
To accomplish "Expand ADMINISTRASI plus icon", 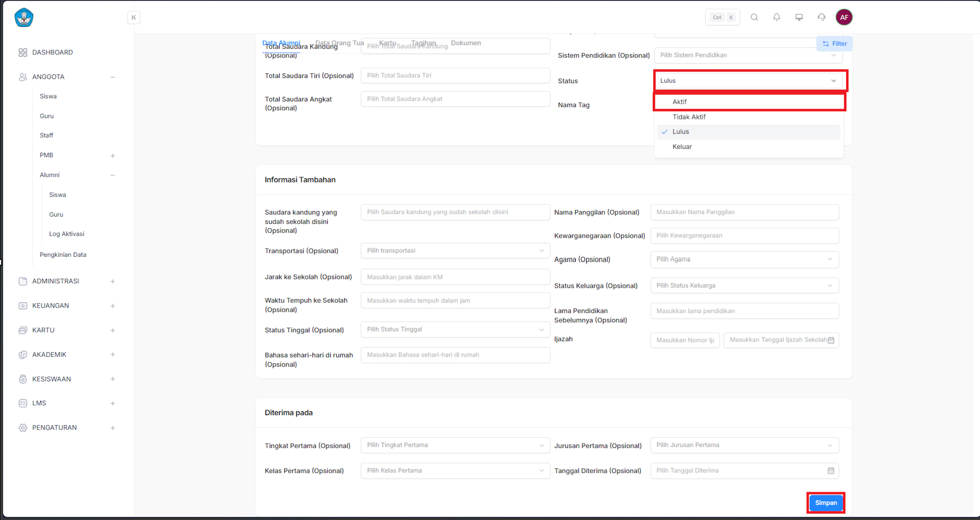I will (x=113, y=281).
